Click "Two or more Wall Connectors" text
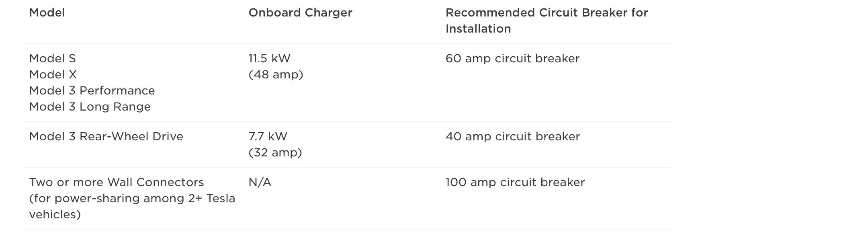The image size is (868, 234). [x=117, y=183]
